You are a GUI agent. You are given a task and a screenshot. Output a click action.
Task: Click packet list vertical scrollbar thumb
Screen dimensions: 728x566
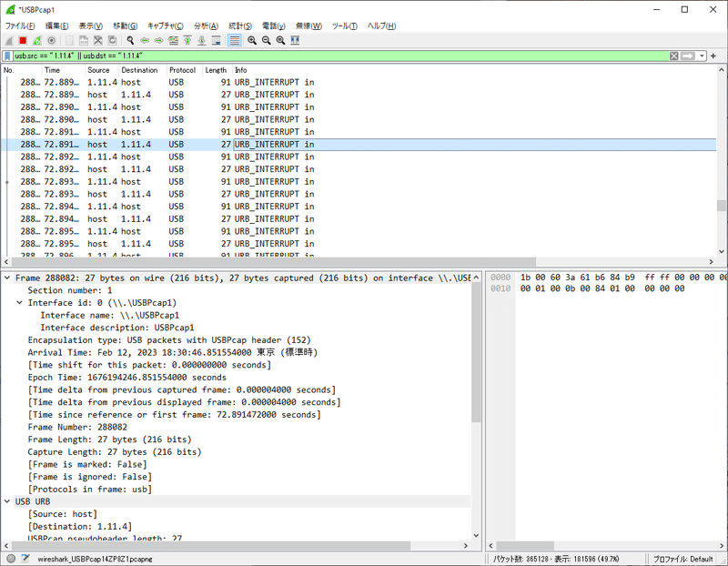(x=721, y=206)
